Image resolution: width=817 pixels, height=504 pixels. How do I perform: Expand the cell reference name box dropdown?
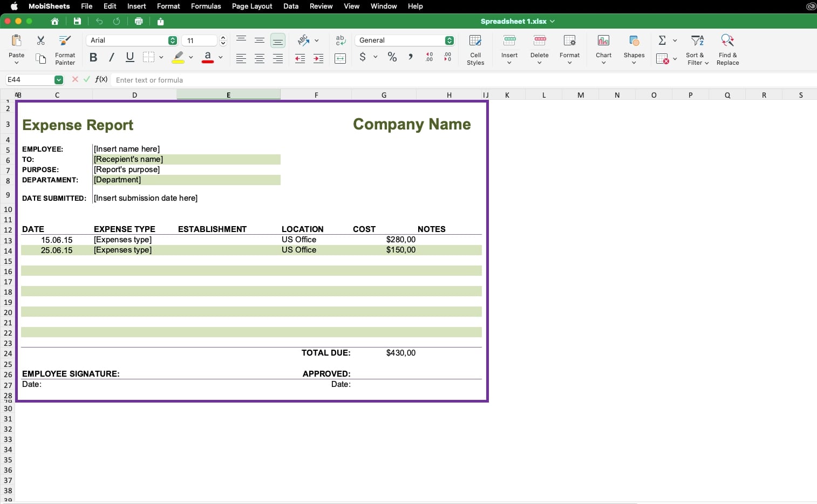coord(58,80)
